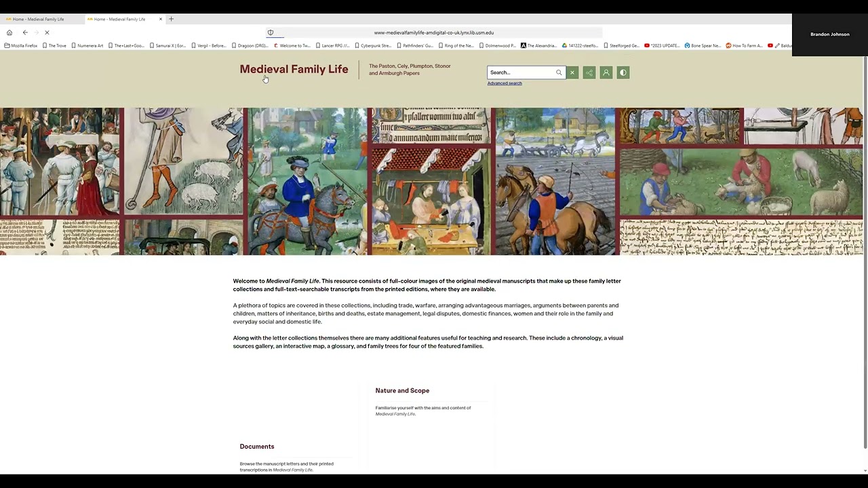Click the shield tracking protection icon
The height and width of the screenshot is (488, 868).
pos(271,33)
